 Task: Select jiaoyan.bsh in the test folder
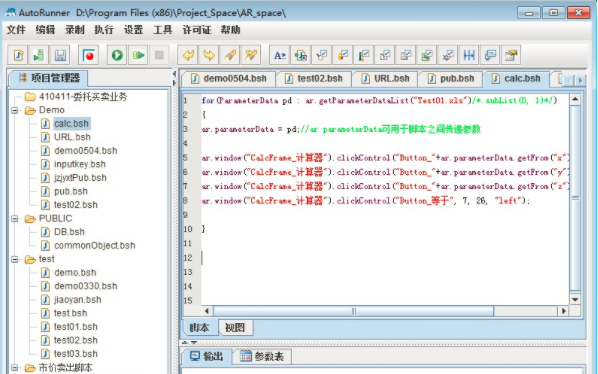[71, 300]
